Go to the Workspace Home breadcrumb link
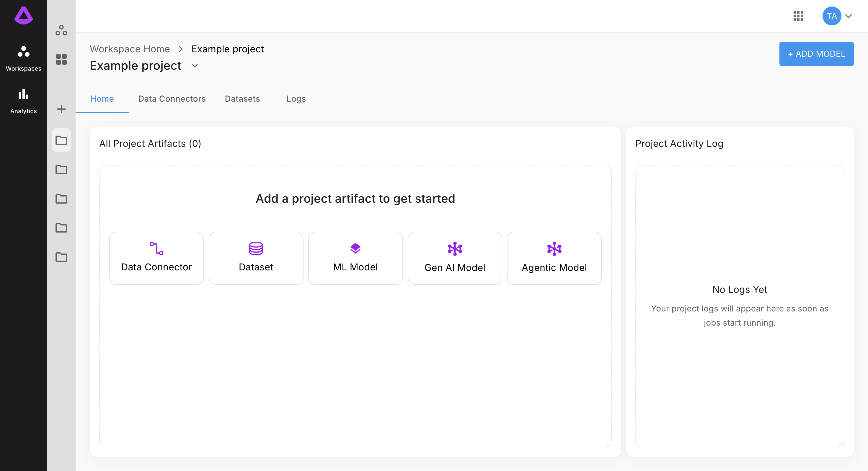Viewport: 868px width, 471px height. pyautogui.click(x=130, y=49)
